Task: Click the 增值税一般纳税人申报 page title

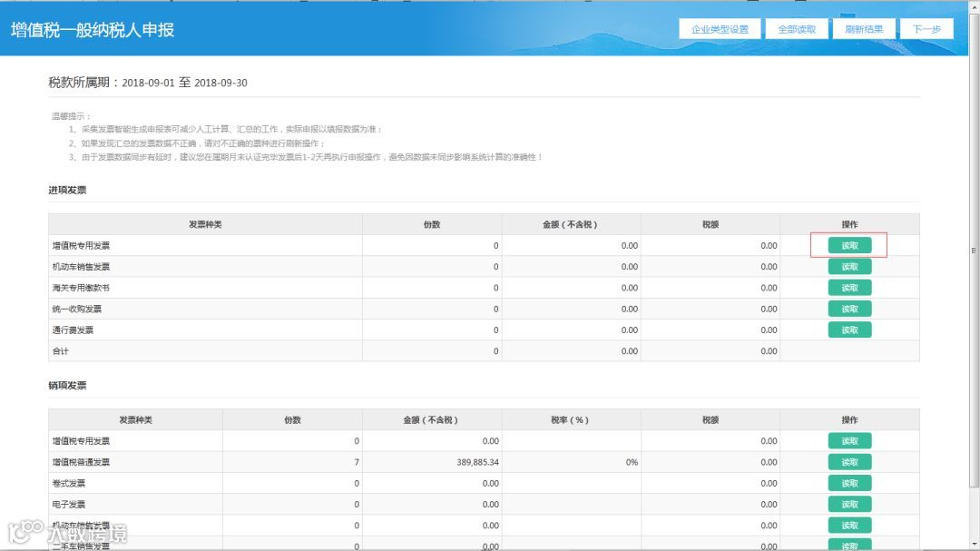Action: (x=93, y=29)
